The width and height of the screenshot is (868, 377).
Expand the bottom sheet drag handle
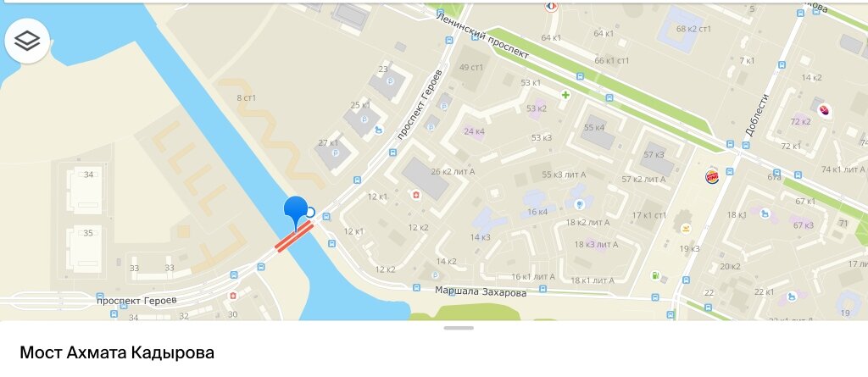tap(459, 328)
